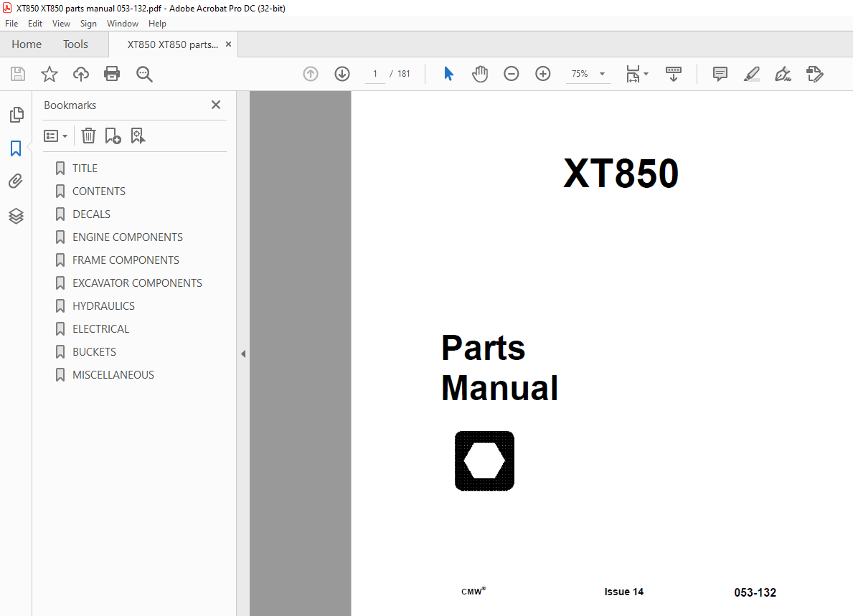Zoom in with plus circle icon

(x=543, y=74)
